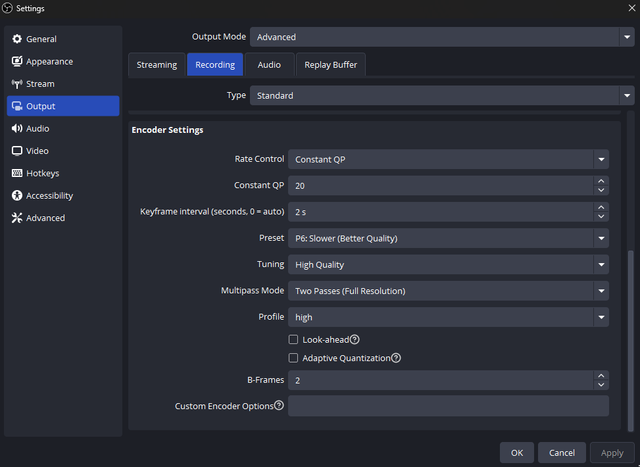Click the OBS logo in title bar
The width and height of the screenshot is (640, 467).
tap(7, 8)
